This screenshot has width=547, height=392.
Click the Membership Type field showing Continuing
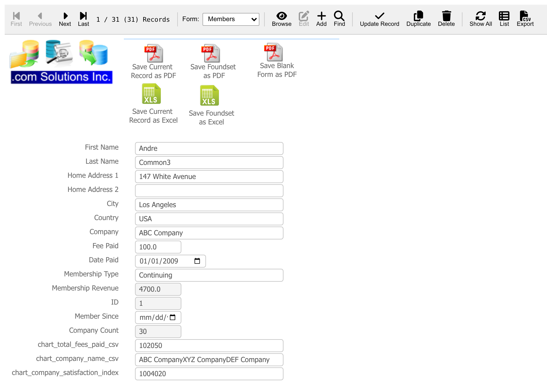pos(209,275)
